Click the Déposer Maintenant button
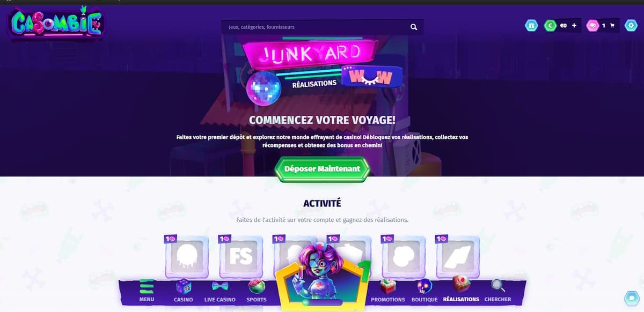This screenshot has width=644, height=312. click(322, 168)
